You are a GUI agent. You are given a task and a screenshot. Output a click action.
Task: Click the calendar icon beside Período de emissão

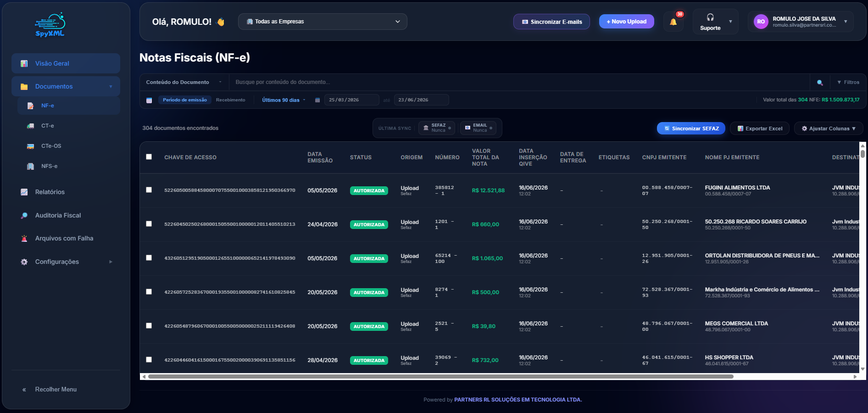(x=149, y=100)
